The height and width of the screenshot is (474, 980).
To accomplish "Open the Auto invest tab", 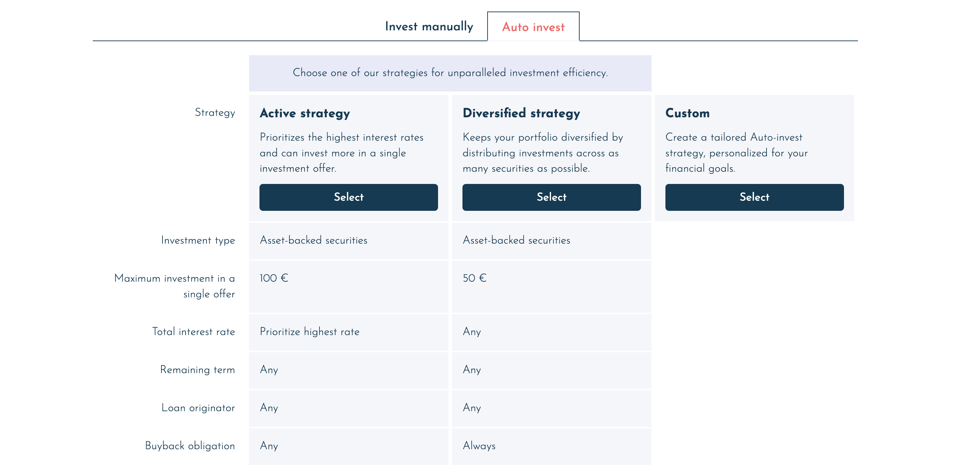I will (533, 27).
